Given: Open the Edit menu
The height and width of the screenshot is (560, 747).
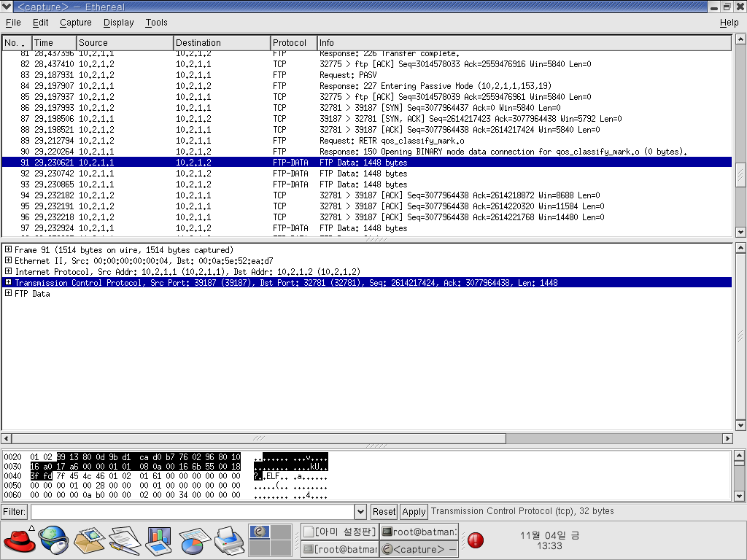Looking at the screenshot, I should [x=41, y=23].
